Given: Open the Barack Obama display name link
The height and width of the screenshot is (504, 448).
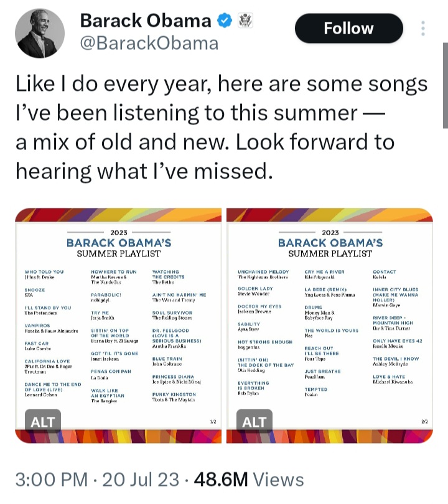Looking at the screenshot, I should click(x=146, y=21).
